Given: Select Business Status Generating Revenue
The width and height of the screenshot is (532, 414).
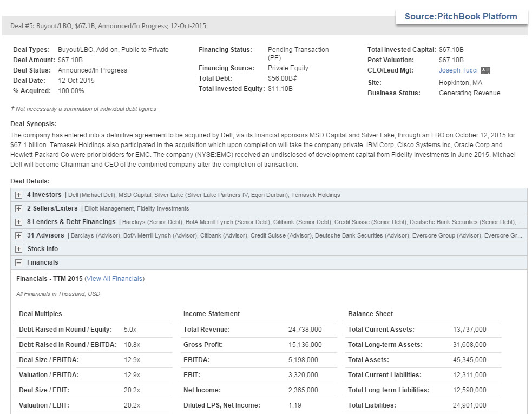Looking at the screenshot, I should pyautogui.click(x=469, y=93).
